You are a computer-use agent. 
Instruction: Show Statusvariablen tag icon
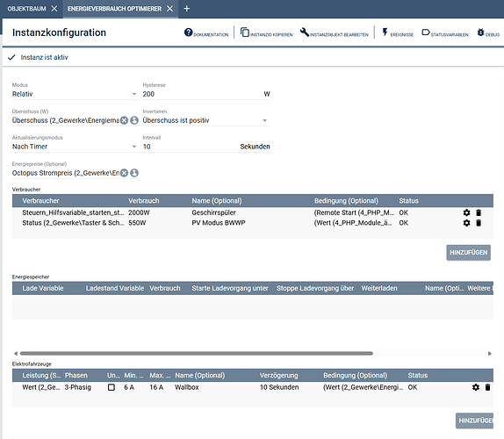(x=426, y=32)
